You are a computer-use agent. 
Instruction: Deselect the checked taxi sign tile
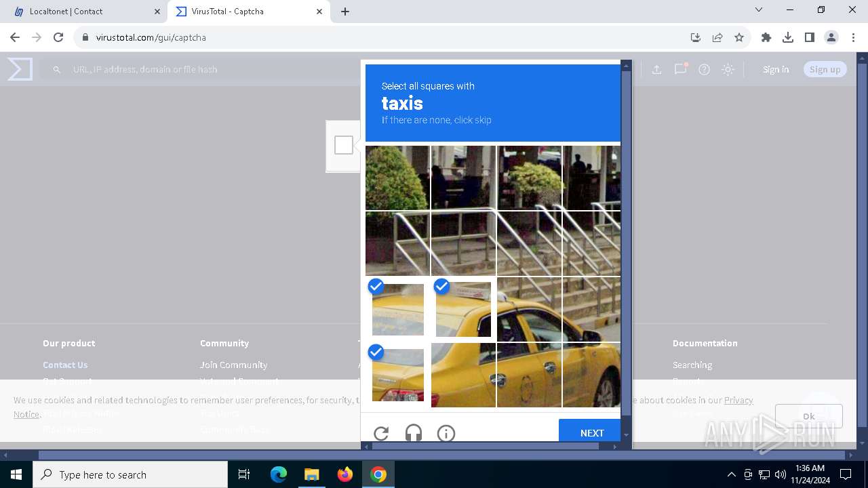pyautogui.click(x=463, y=309)
